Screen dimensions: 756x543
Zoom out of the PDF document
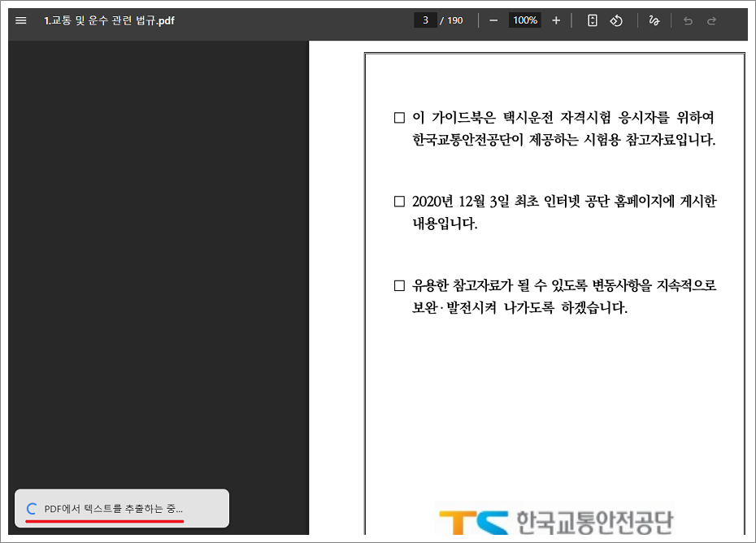(x=493, y=20)
